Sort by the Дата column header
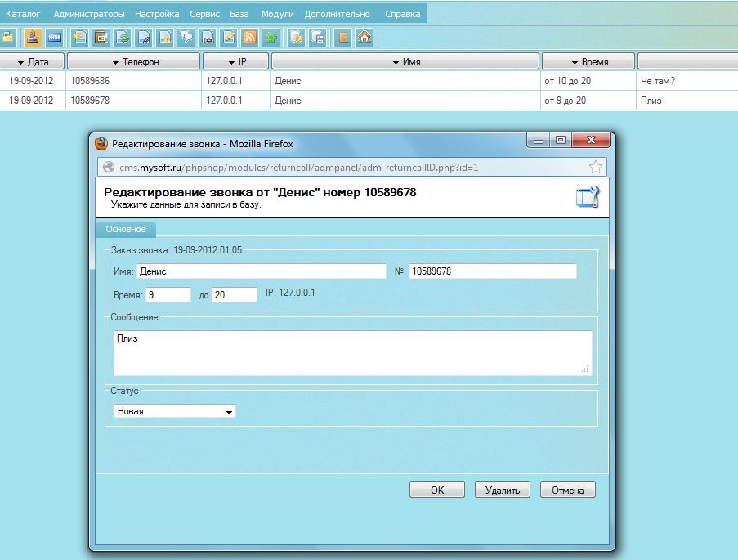 [x=33, y=61]
